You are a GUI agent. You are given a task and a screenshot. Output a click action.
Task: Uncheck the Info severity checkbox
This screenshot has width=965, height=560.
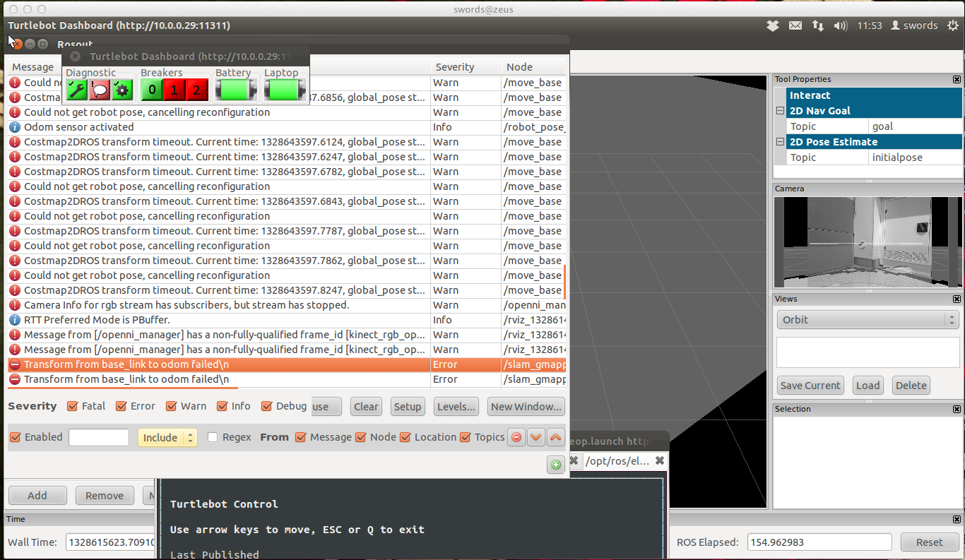tap(223, 406)
